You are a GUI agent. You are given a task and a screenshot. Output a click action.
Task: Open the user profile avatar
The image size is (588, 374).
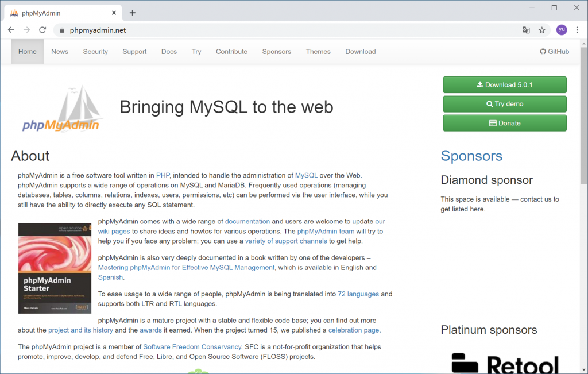coord(561,30)
